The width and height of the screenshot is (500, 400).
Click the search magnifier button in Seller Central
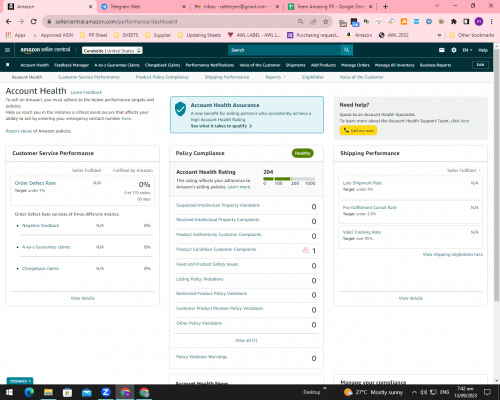coord(347,50)
